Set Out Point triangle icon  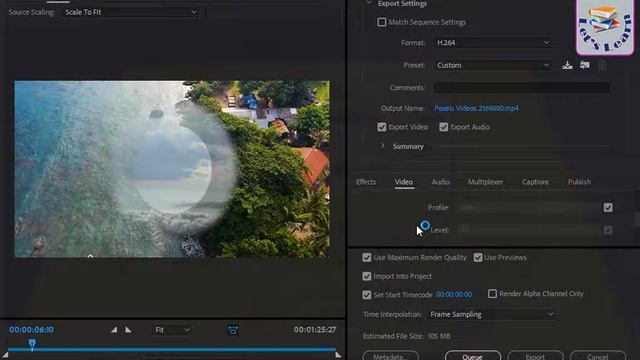128,330
